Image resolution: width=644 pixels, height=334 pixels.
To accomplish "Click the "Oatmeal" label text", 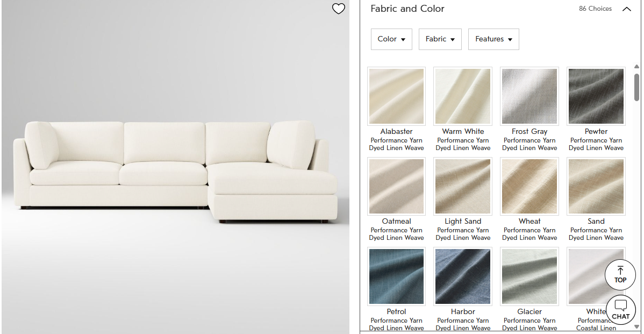I will click(396, 222).
